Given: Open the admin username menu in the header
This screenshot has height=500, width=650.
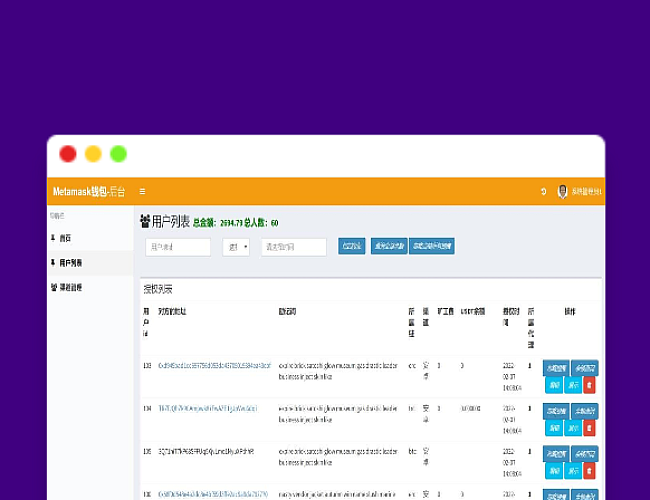Looking at the screenshot, I should (x=587, y=191).
